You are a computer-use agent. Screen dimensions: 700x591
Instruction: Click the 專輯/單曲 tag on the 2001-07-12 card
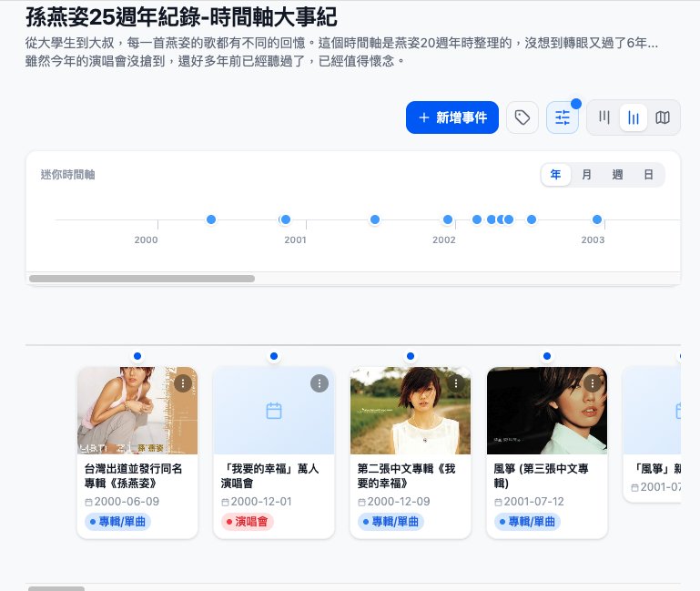528,521
